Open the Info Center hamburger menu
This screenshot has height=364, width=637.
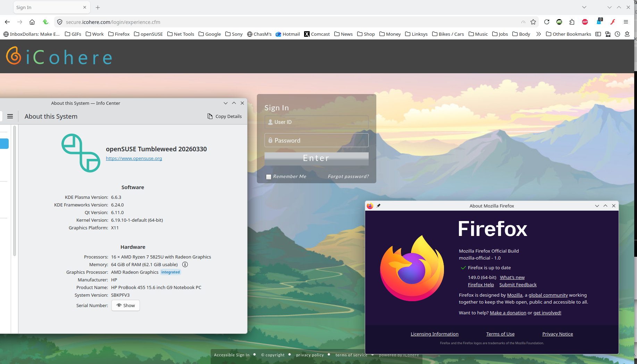[10, 116]
